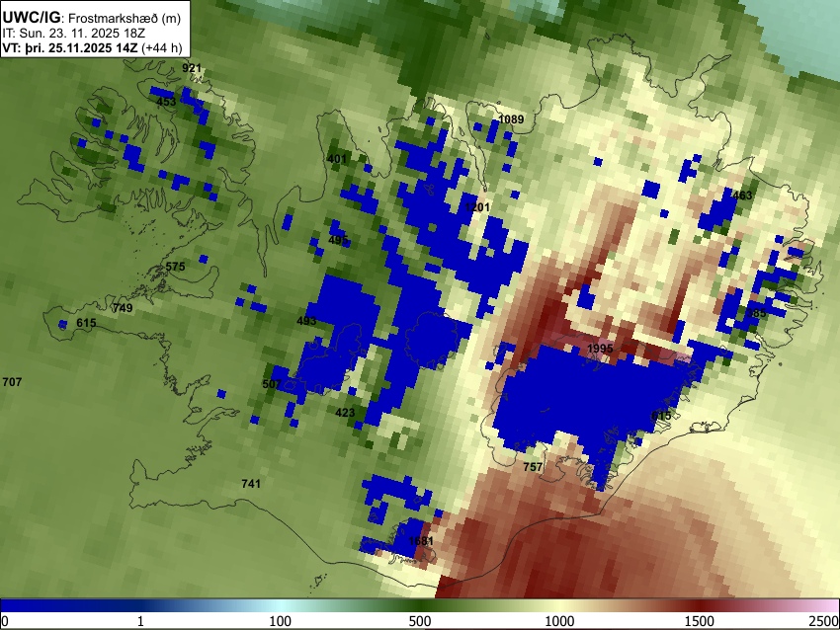
Task: Click the legend scale label 1500
Action: [x=700, y=621]
